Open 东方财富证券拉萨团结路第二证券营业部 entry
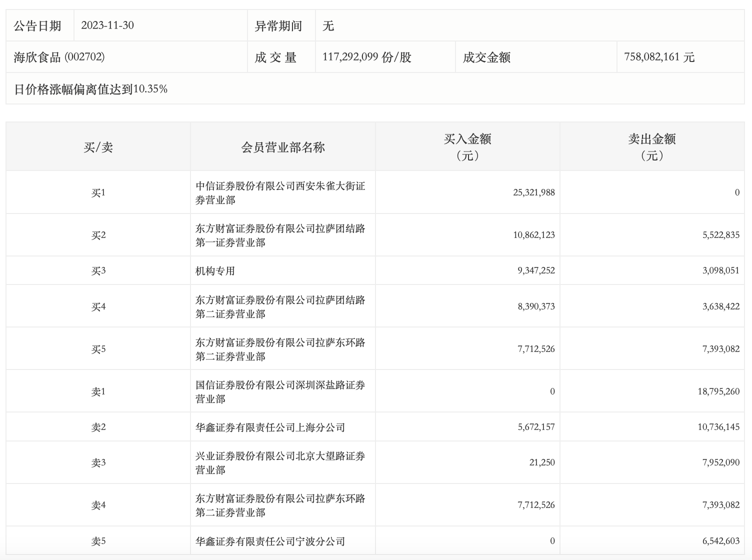Image resolution: width=752 pixels, height=560 pixels. click(x=280, y=306)
